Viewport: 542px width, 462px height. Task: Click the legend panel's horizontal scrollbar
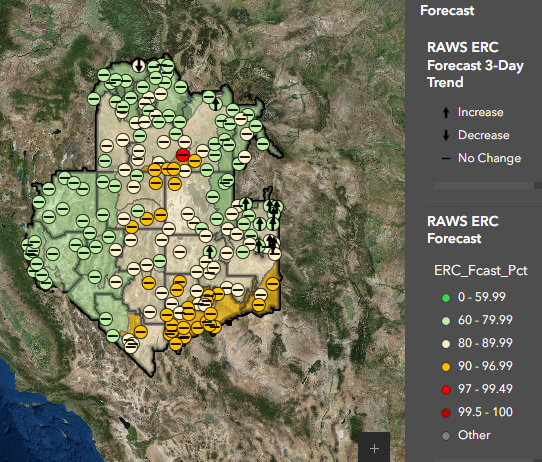484,186
